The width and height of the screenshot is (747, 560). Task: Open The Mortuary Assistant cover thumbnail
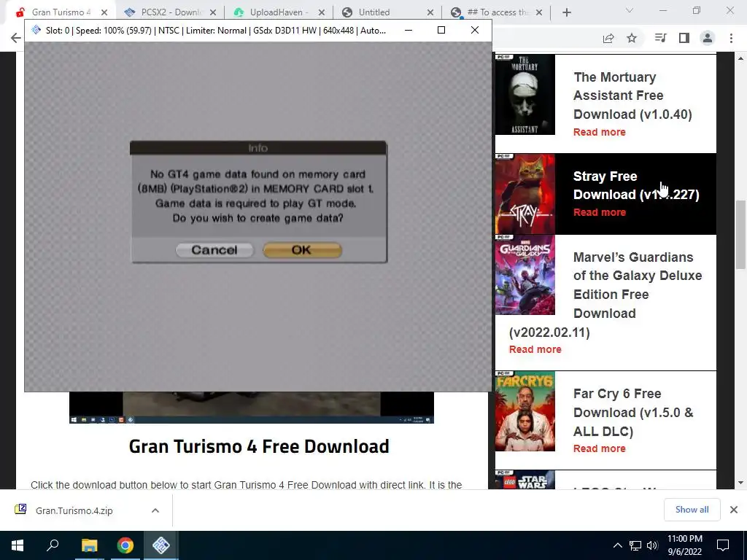525,94
